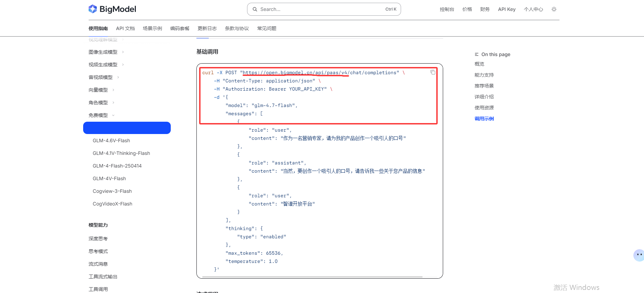Click the "max_tokens": 65536 line

click(x=254, y=253)
